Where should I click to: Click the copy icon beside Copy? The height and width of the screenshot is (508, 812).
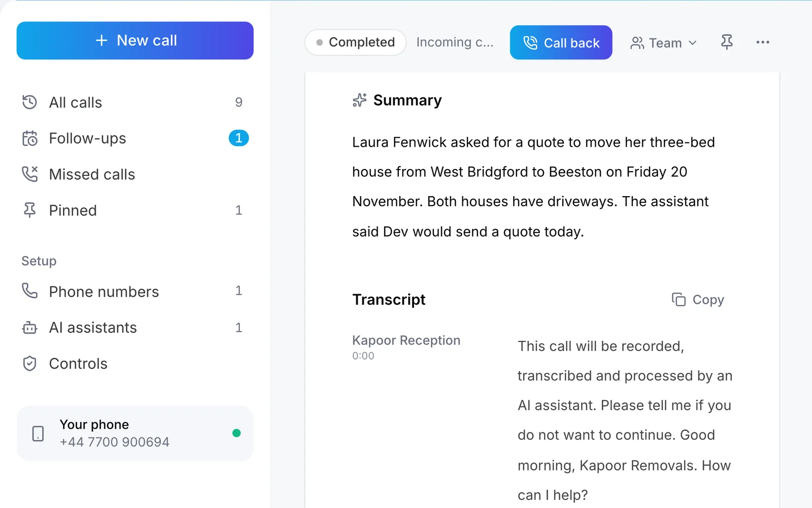[679, 300]
